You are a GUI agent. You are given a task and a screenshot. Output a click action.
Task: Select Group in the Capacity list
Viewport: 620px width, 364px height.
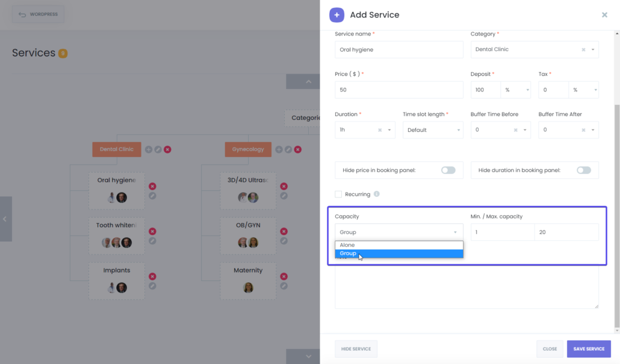pyautogui.click(x=399, y=253)
